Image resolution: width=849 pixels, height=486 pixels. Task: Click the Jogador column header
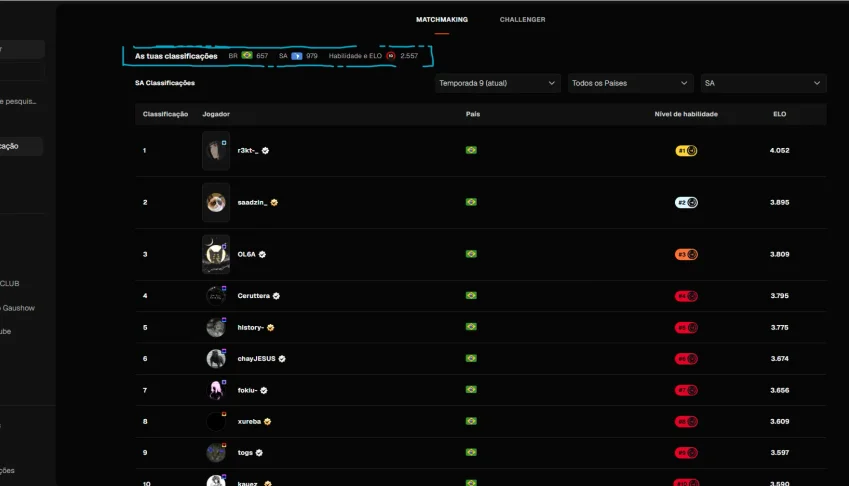(216, 114)
